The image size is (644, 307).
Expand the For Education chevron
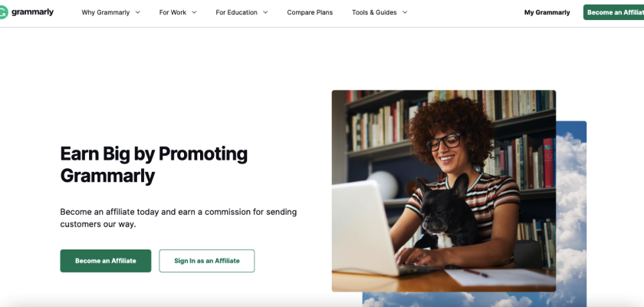click(x=265, y=12)
